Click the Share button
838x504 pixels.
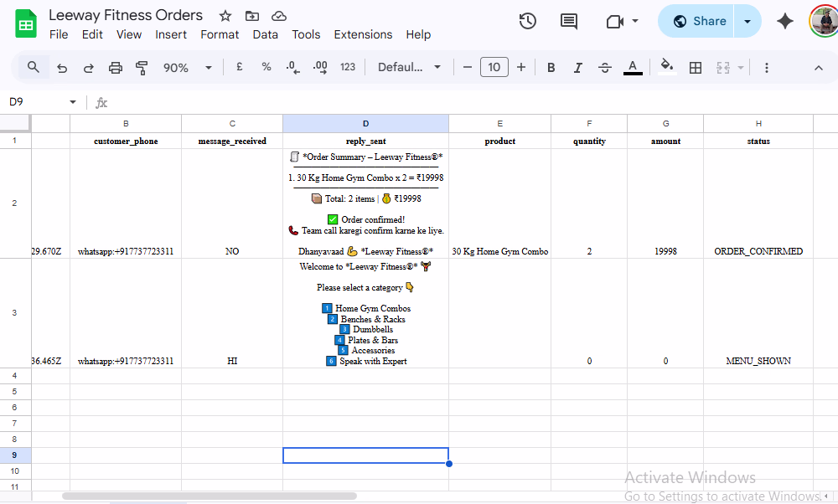coord(697,22)
